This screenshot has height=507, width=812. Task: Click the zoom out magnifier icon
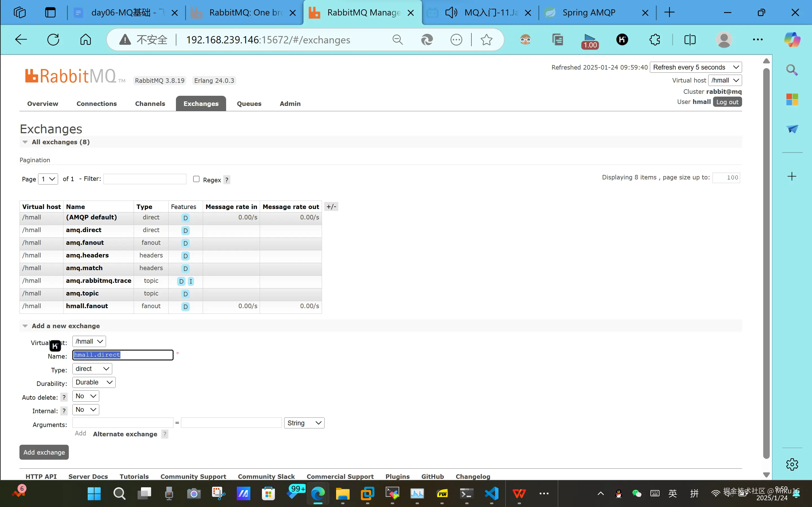pos(398,40)
